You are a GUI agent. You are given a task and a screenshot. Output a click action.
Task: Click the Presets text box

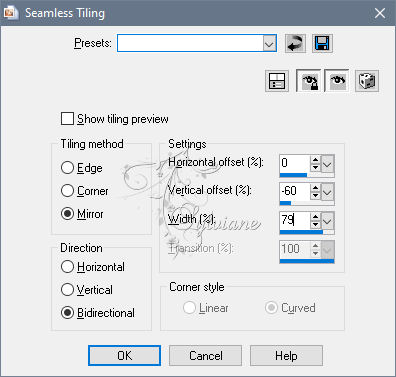click(190, 43)
